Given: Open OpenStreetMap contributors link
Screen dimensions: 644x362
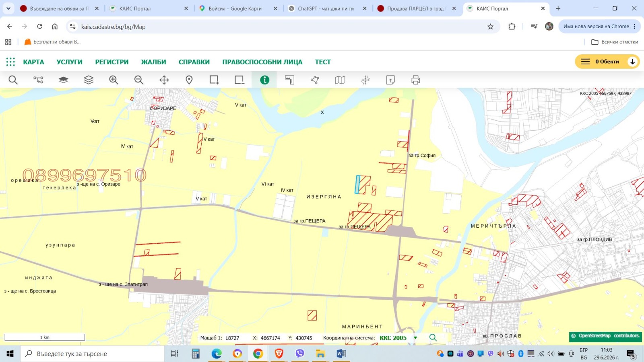Looking at the screenshot, I should point(605,336).
